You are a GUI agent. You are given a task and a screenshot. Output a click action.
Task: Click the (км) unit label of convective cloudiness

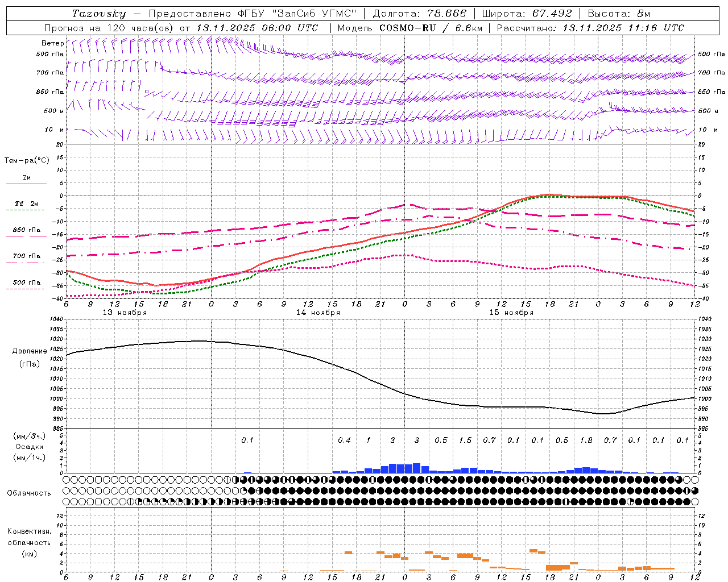29,554
